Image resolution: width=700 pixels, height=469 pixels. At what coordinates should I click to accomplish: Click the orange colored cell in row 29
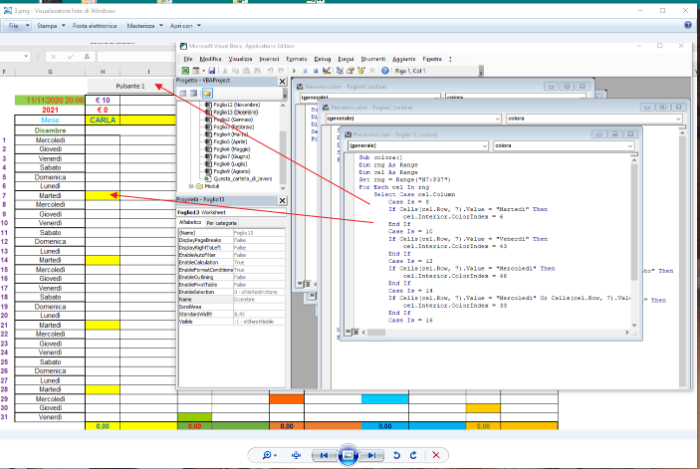pyautogui.click(x=287, y=398)
